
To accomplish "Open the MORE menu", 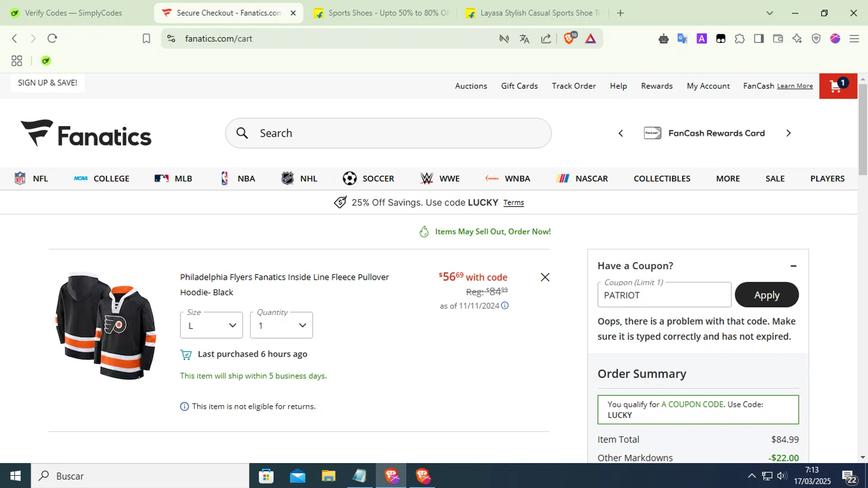I will coord(728,178).
